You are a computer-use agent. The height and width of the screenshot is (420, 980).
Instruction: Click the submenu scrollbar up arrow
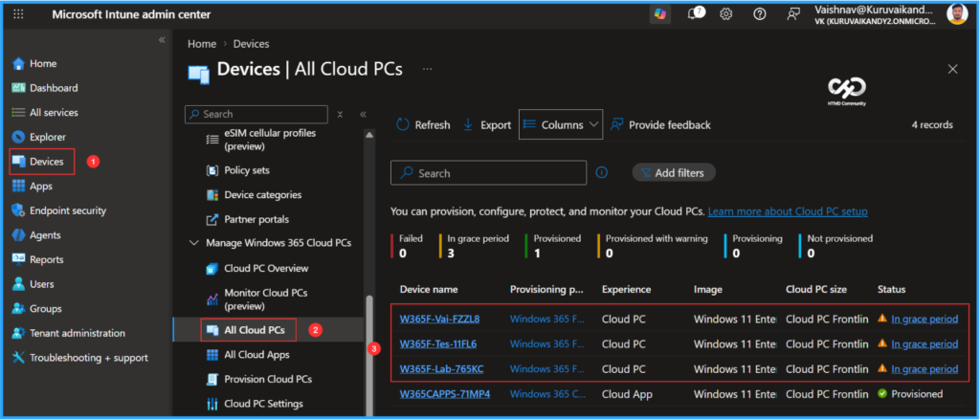coord(368,134)
